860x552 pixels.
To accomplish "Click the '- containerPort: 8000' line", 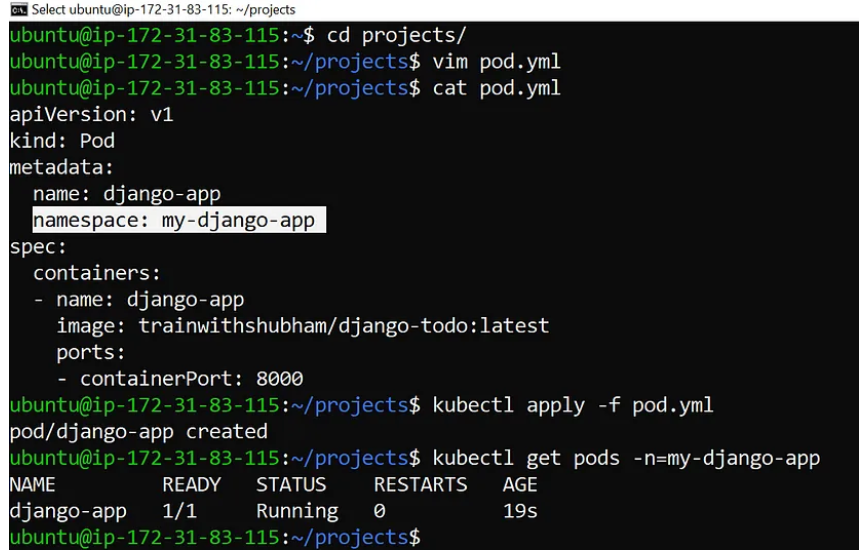I will (180, 379).
